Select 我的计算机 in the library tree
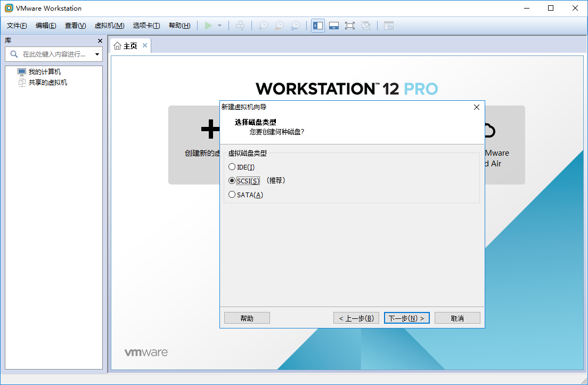 [x=45, y=72]
